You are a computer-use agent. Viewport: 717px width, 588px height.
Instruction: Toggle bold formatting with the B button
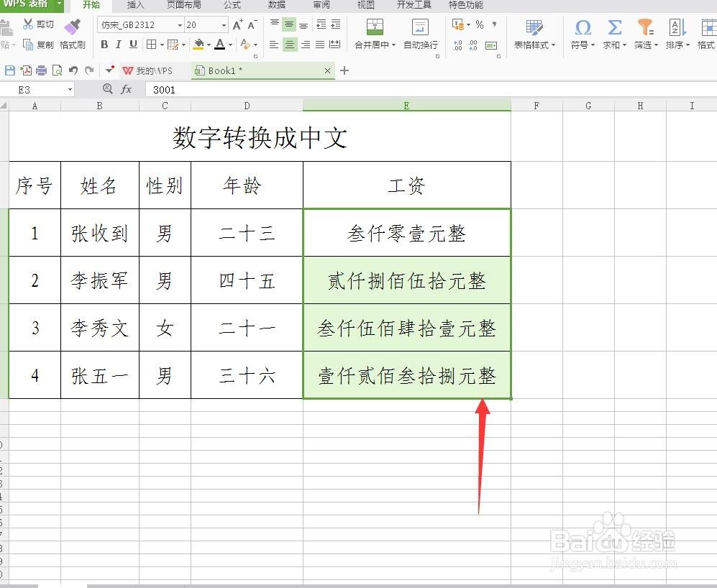point(104,45)
